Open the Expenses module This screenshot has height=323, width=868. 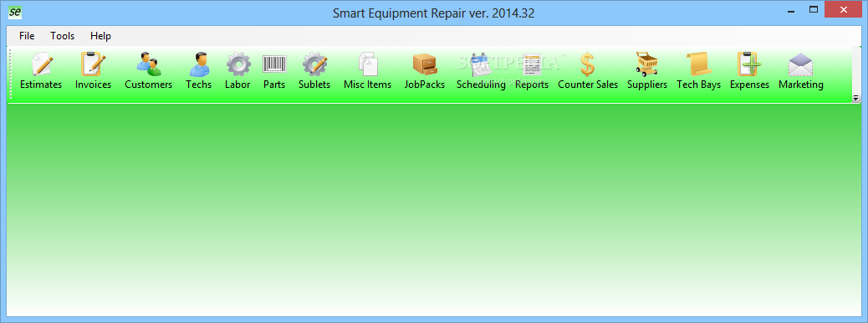pos(749,71)
